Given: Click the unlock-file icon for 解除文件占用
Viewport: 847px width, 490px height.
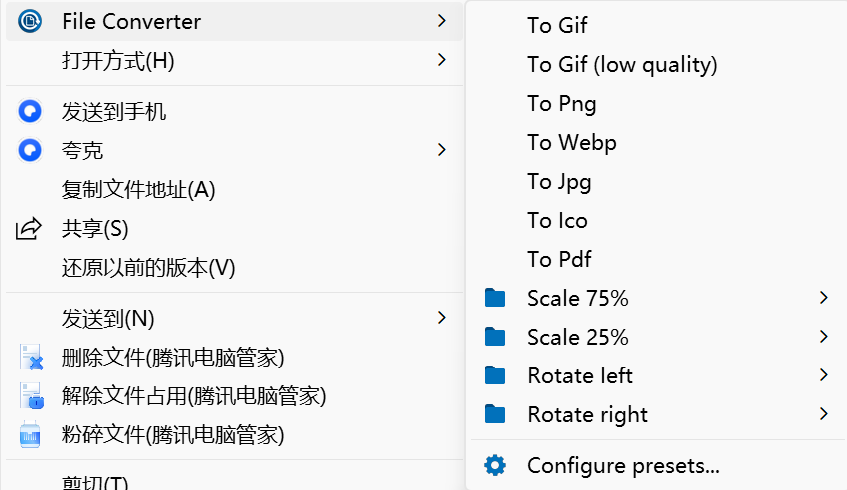Looking at the screenshot, I should coord(31,396).
